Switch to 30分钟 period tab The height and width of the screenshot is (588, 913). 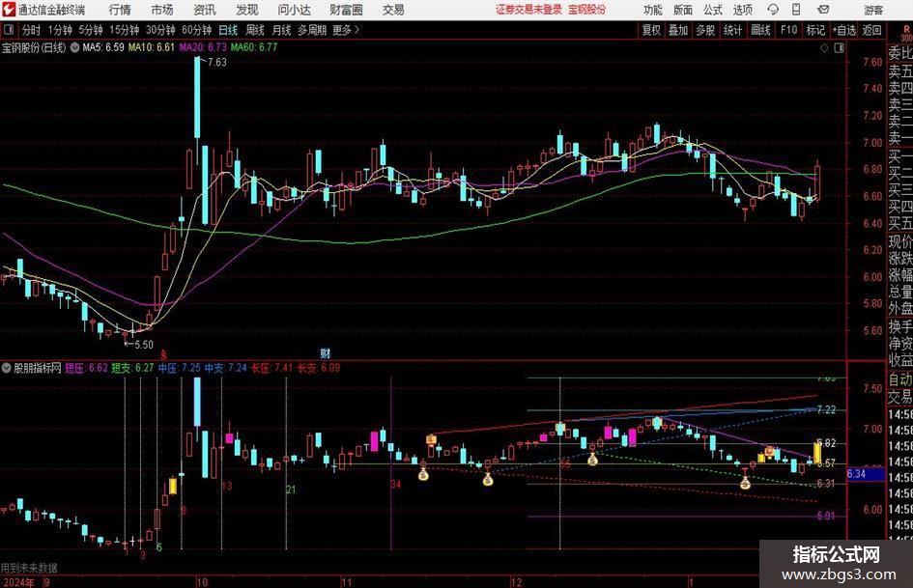point(160,30)
